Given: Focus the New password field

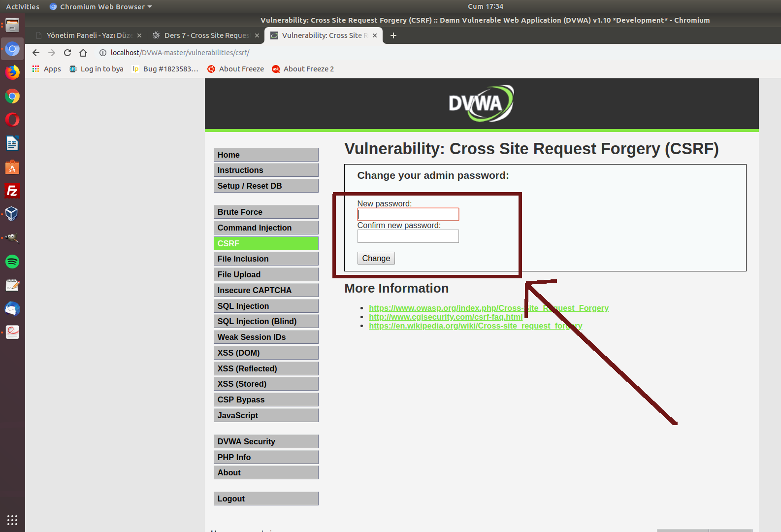Looking at the screenshot, I should click(x=408, y=214).
